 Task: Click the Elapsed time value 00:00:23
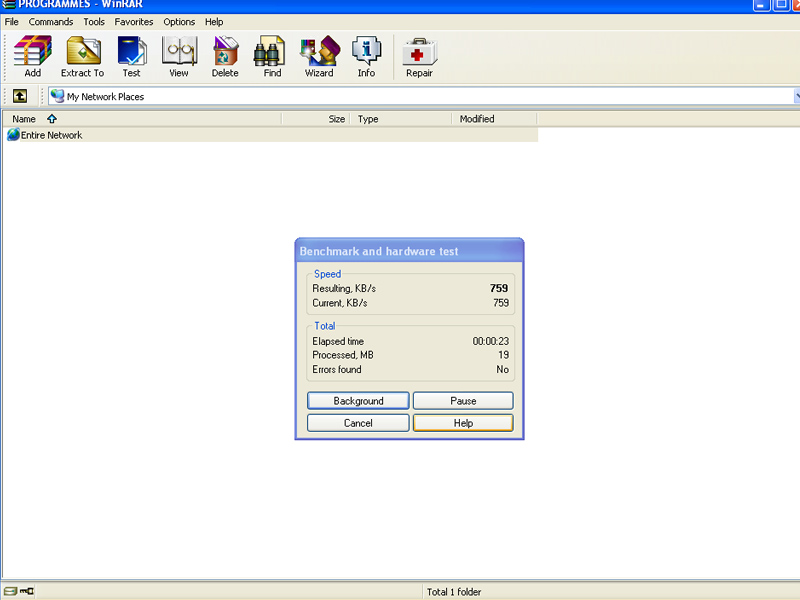coord(491,341)
